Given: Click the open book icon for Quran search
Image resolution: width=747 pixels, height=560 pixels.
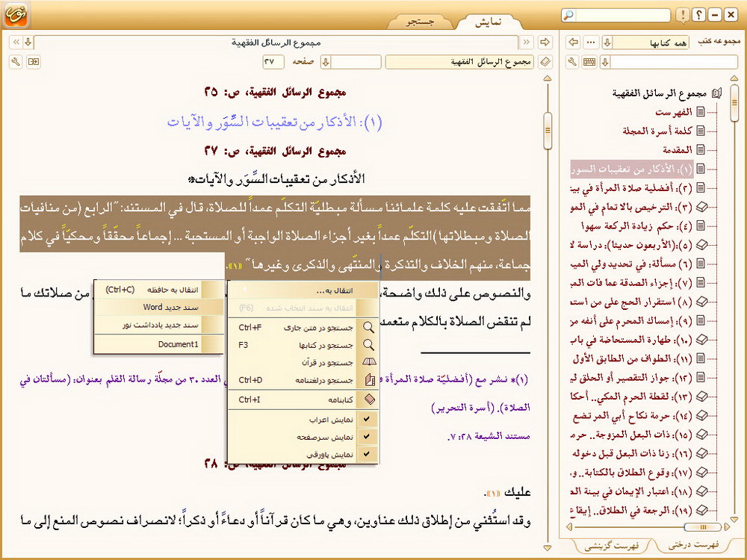Looking at the screenshot, I should tap(369, 362).
